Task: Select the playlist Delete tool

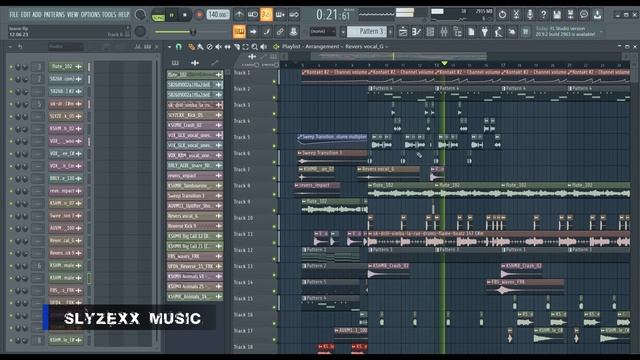Action: click(x=209, y=47)
